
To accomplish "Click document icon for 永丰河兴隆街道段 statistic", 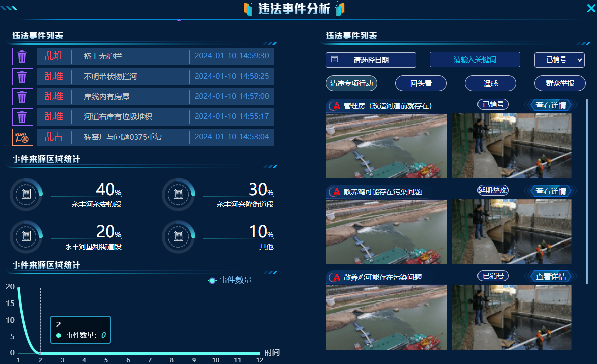I will (178, 194).
